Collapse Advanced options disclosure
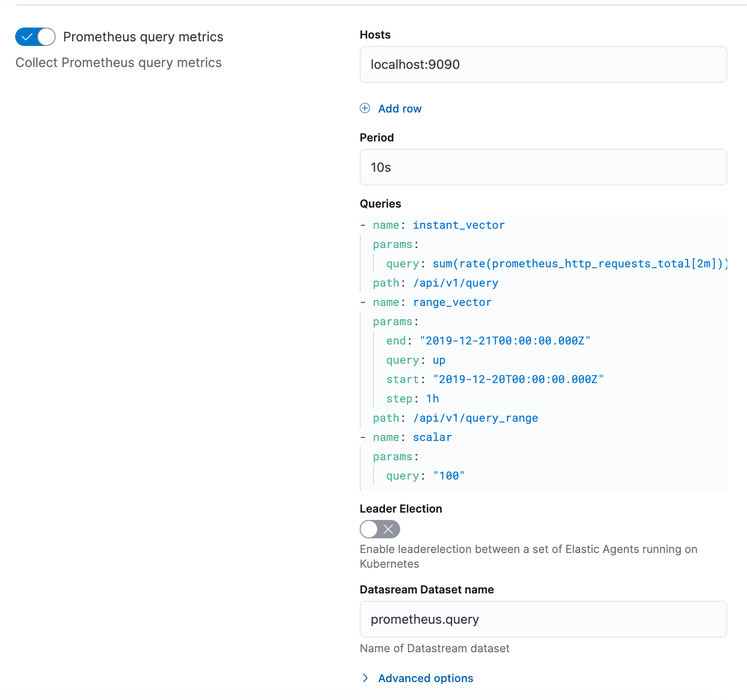Image resolution: width=747 pixels, height=700 pixels. (x=425, y=678)
